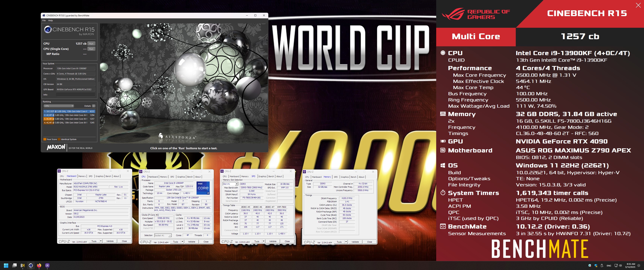Image resolution: width=644 pixels, height=270 pixels.
Task: Open BenchMate from the taskbar
Action: pos(23,265)
